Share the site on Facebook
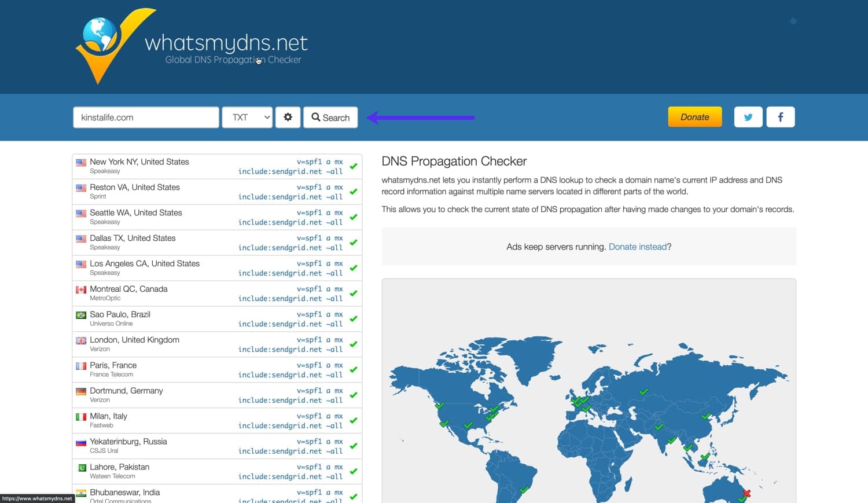Image resolution: width=868 pixels, height=503 pixels. (x=780, y=116)
